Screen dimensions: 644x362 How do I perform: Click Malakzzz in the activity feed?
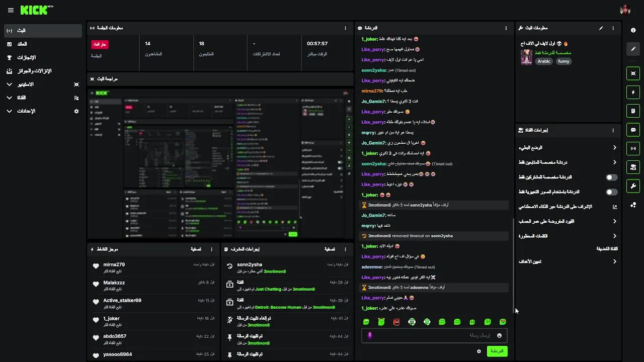click(x=114, y=283)
